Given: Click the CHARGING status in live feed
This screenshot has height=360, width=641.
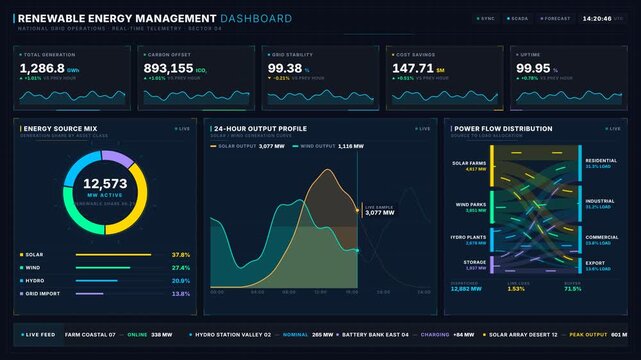Looking at the screenshot, I should point(435,335).
